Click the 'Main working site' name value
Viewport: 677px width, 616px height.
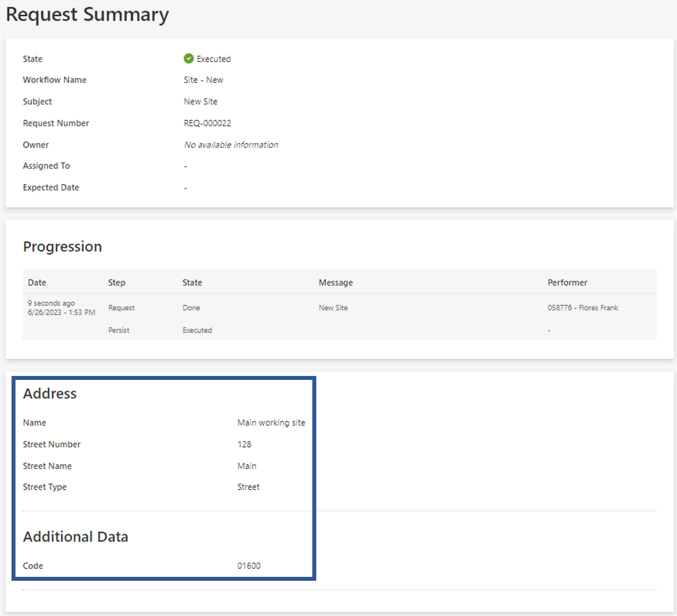coord(271,423)
